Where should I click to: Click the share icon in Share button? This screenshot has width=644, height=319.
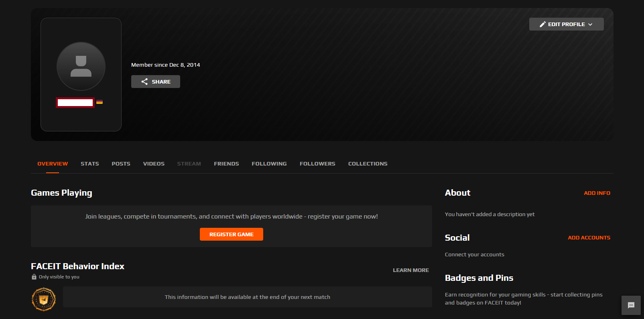pos(144,82)
